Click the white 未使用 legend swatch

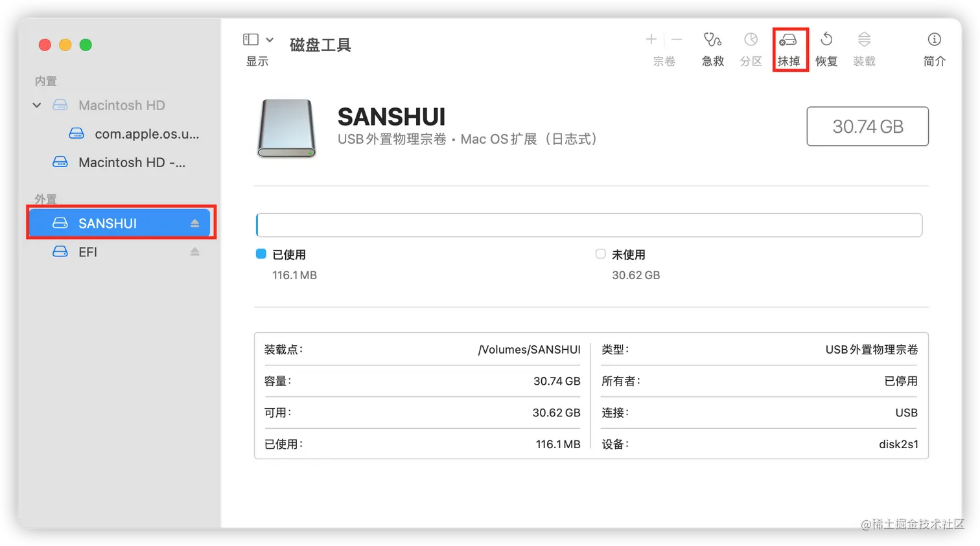(x=600, y=254)
